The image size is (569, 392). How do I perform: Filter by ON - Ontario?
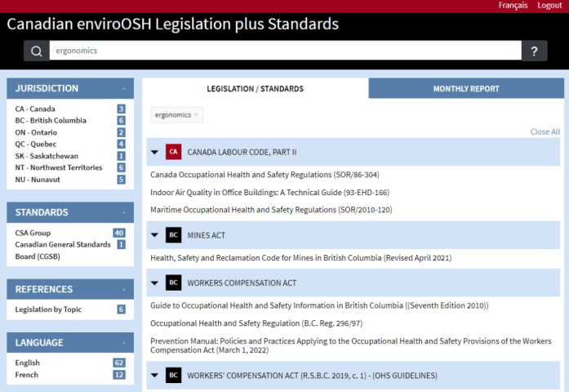(x=36, y=132)
